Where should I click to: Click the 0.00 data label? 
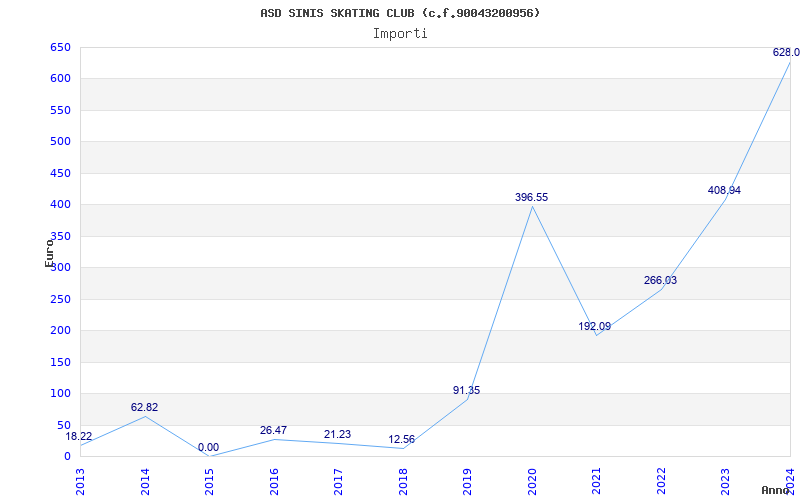(208, 447)
